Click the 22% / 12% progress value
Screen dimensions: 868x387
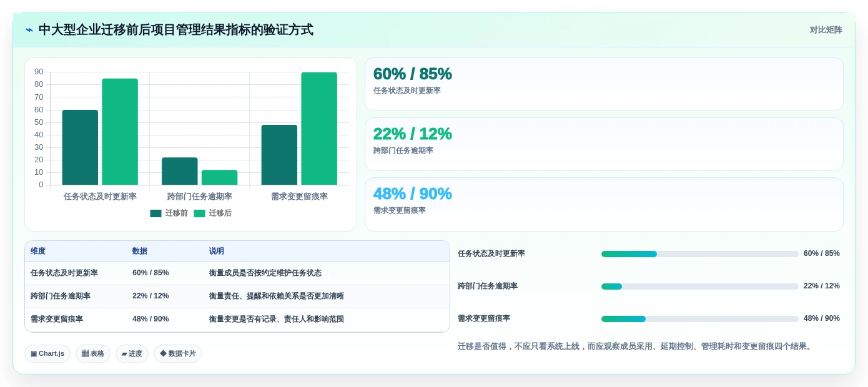(x=822, y=287)
